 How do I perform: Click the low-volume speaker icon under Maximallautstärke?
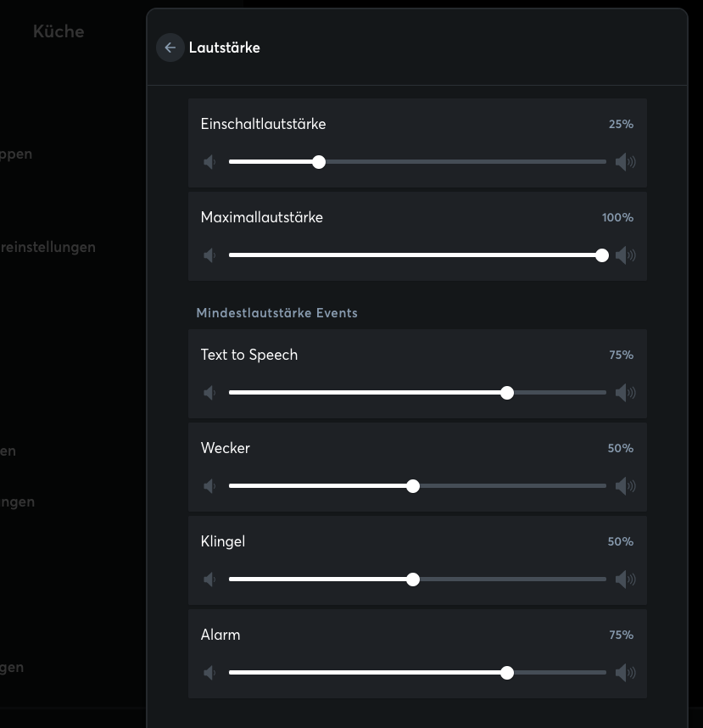(x=209, y=255)
